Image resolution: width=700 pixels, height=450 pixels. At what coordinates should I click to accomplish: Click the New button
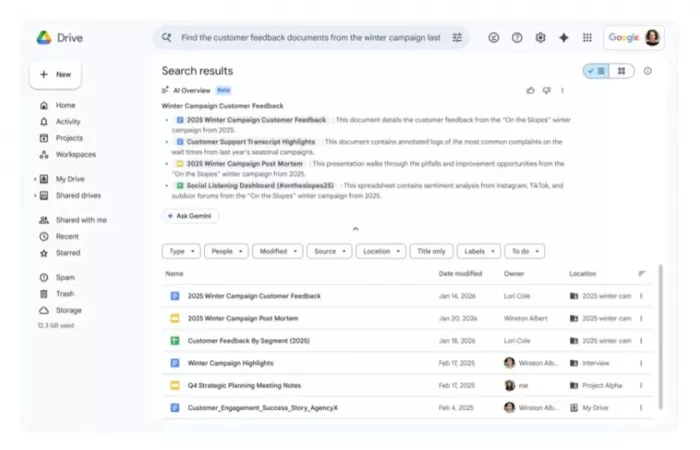(56, 74)
